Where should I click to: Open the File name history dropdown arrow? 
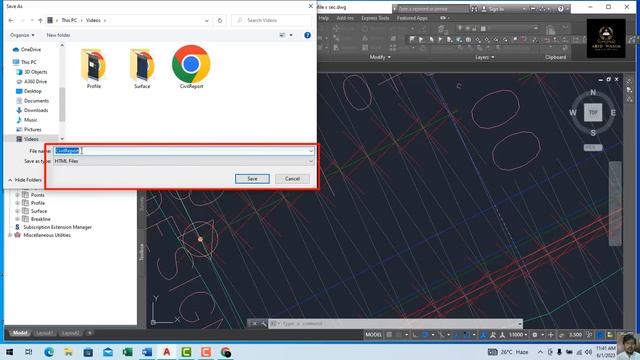(x=311, y=151)
